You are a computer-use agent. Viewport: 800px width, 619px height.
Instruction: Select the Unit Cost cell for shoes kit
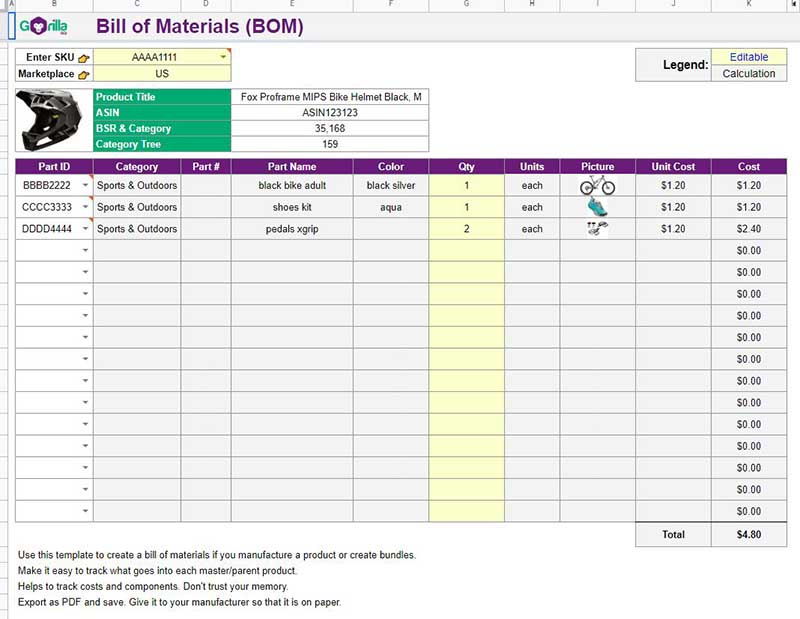(x=673, y=207)
